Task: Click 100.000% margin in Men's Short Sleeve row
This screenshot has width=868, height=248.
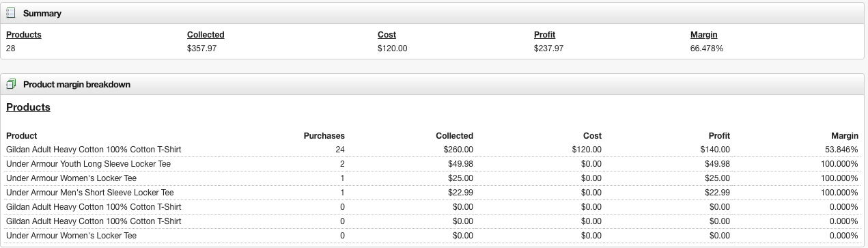Action: 839,193
